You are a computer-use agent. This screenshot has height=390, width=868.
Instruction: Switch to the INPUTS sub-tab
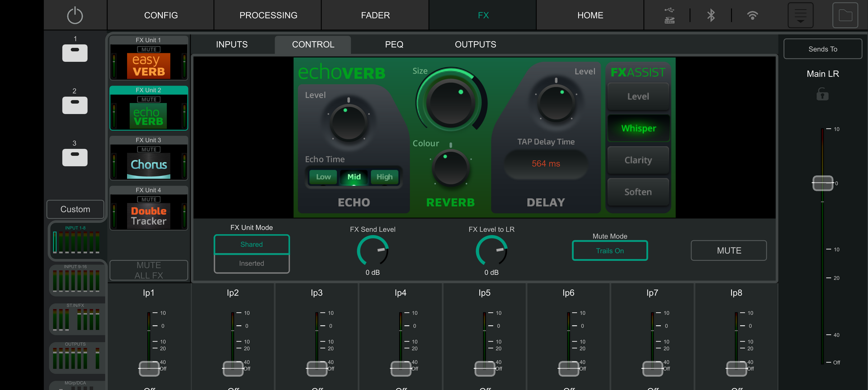[232, 44]
